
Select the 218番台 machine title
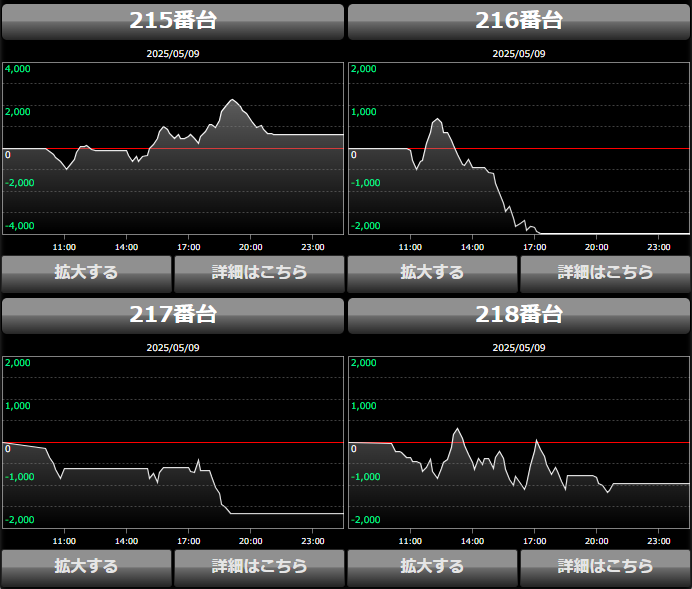[x=519, y=314]
